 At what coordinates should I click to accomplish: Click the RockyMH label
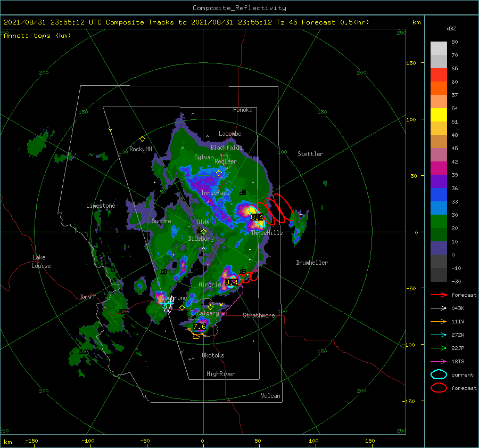141,149
